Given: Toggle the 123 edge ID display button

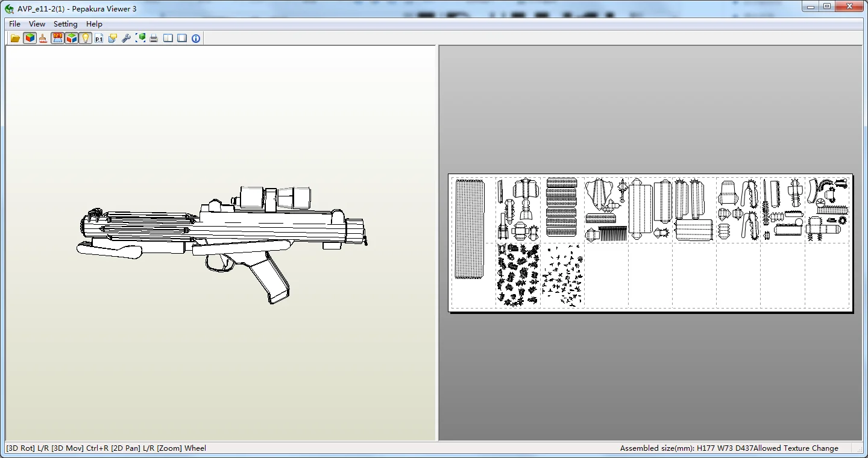Looking at the screenshot, I should [x=58, y=39].
